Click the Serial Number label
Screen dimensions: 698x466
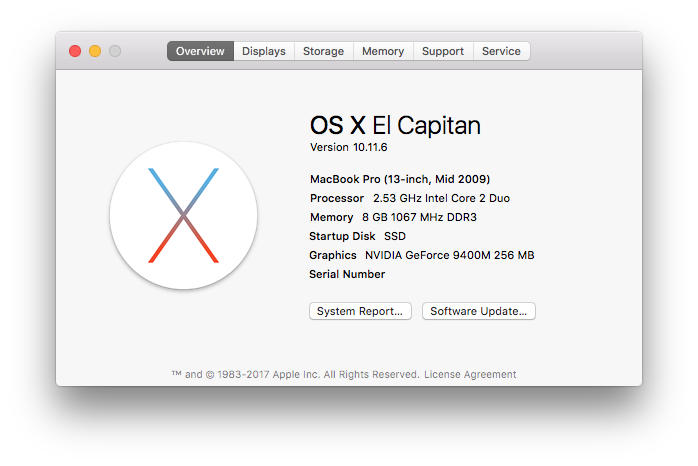347,274
